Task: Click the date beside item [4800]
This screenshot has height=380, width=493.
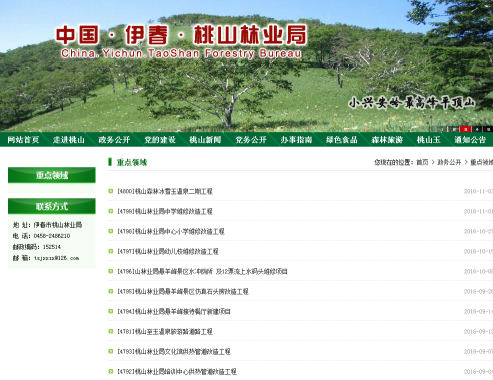Action: coord(478,191)
